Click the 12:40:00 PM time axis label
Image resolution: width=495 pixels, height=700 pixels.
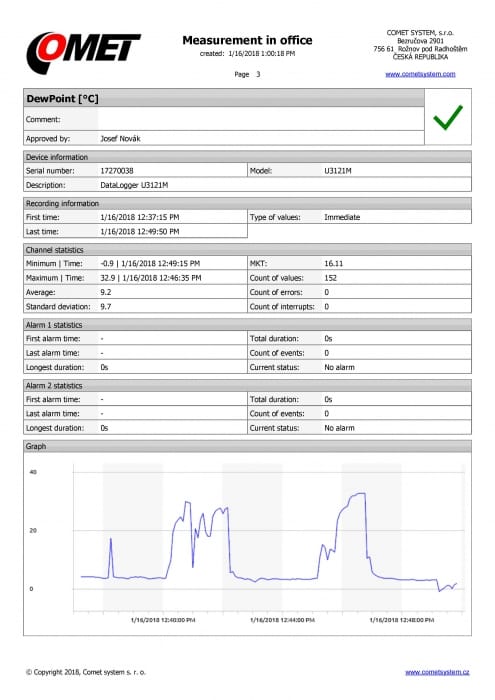pyautogui.click(x=163, y=620)
